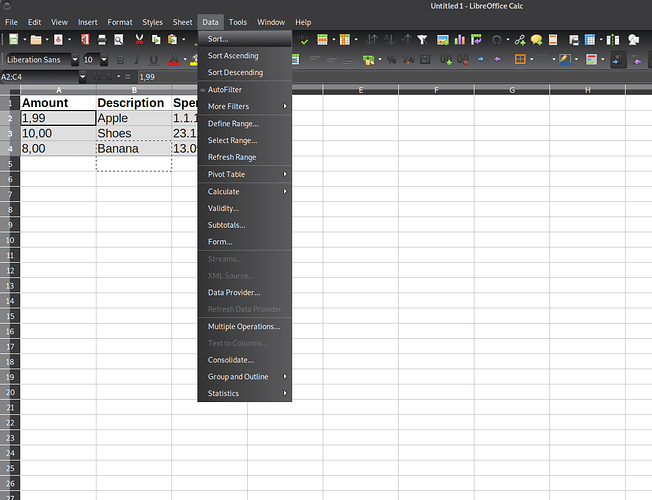Expand the More Filters submenu

(x=244, y=106)
